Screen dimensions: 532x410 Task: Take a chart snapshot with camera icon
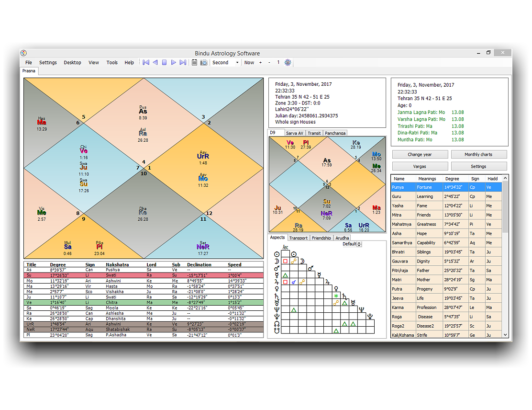[204, 62]
